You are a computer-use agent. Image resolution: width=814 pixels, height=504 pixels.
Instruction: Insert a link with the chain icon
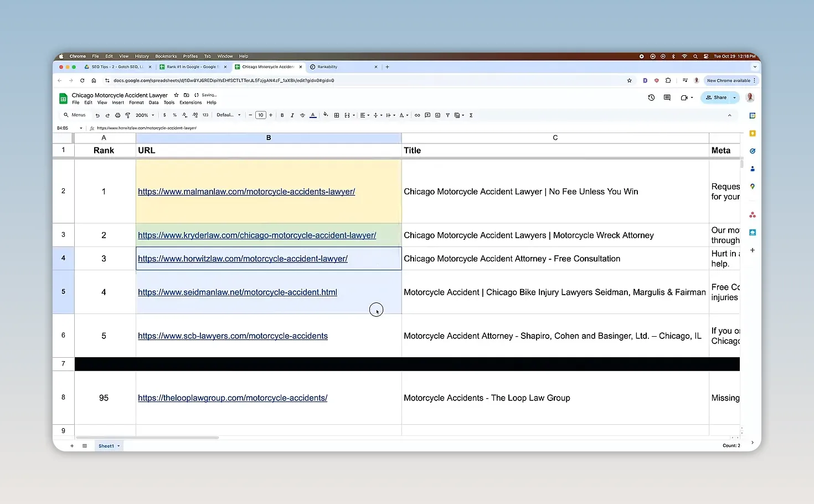(x=418, y=115)
